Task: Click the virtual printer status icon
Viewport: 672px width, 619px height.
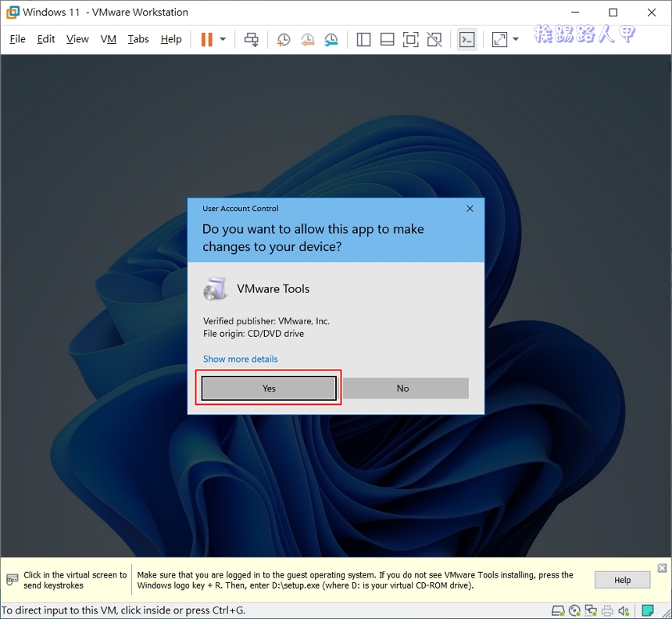Action: click(608, 610)
